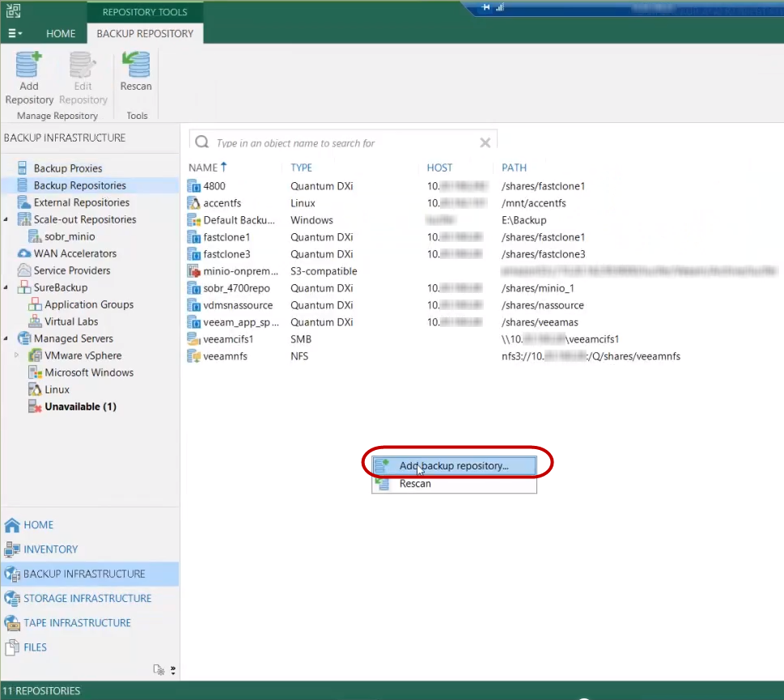Sort repositories by the TYPE column
The height and width of the screenshot is (700, 784).
[x=302, y=168]
